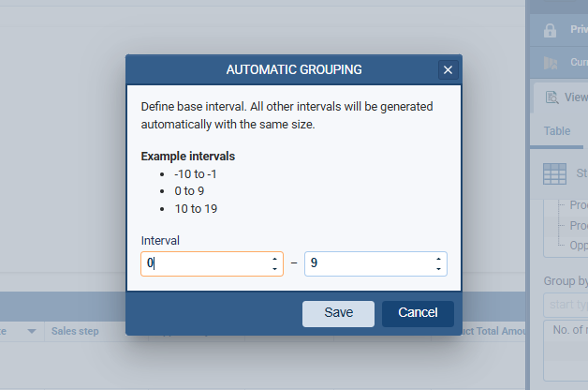The image size is (588, 390).
Task: Click the Automatic Grouping title bar
Action: (x=281, y=69)
